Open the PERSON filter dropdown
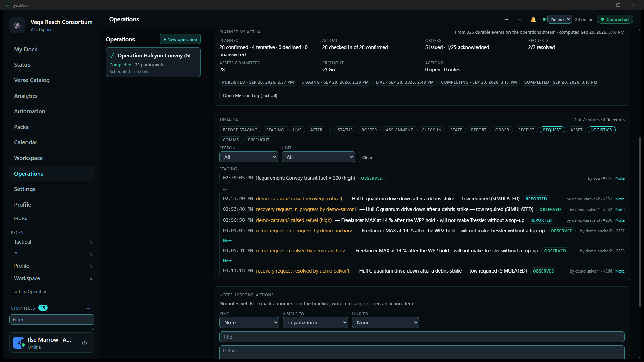Image resolution: width=644 pixels, height=362 pixels. coord(249,157)
